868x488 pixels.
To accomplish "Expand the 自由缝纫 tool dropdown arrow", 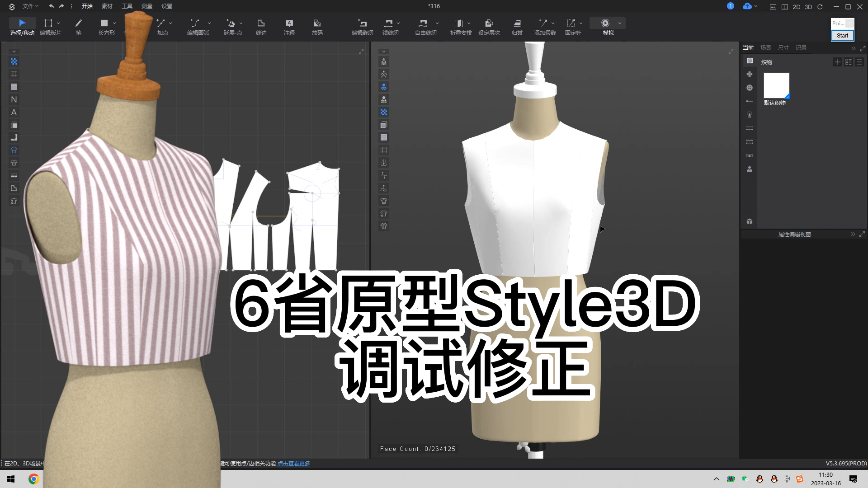I will click(437, 23).
